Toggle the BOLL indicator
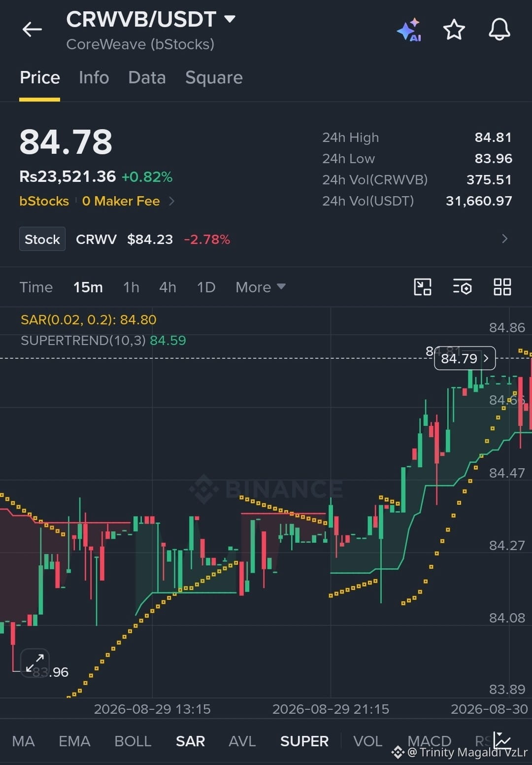Screen dimensions: 532x765 point(133,741)
